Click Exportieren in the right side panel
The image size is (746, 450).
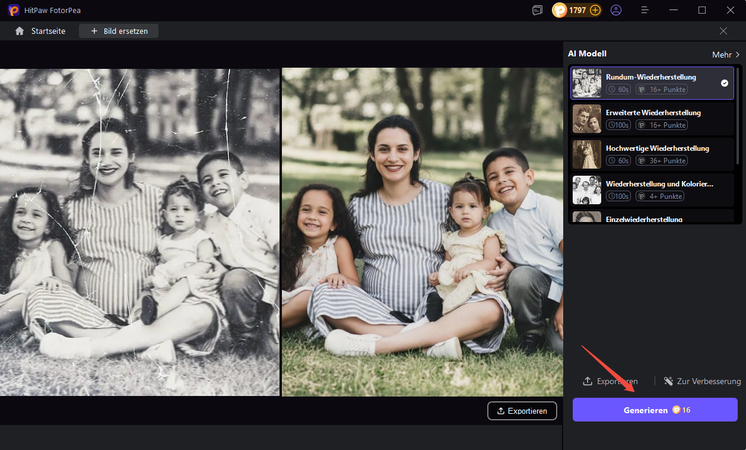click(x=610, y=381)
